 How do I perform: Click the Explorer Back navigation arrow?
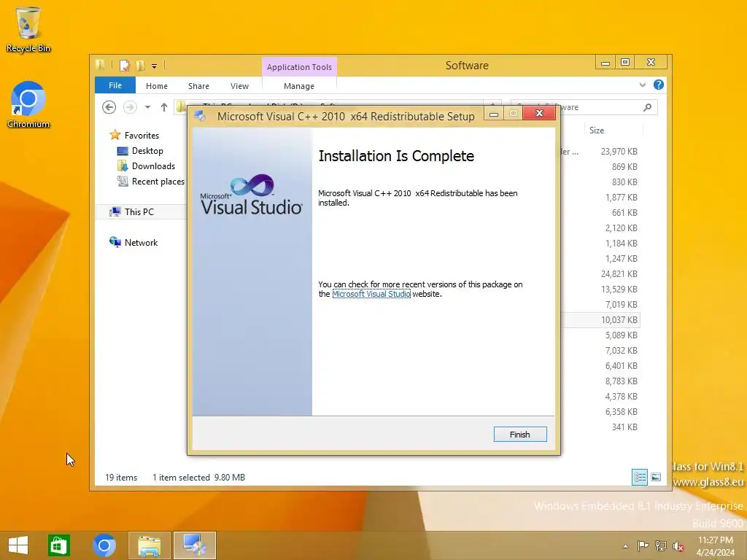pyautogui.click(x=109, y=107)
